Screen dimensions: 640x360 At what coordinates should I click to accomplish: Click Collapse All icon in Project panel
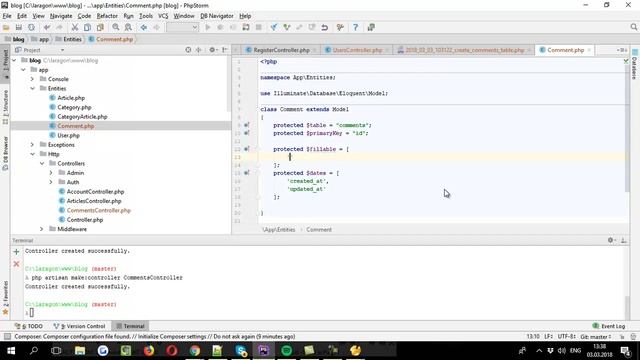click(199, 50)
